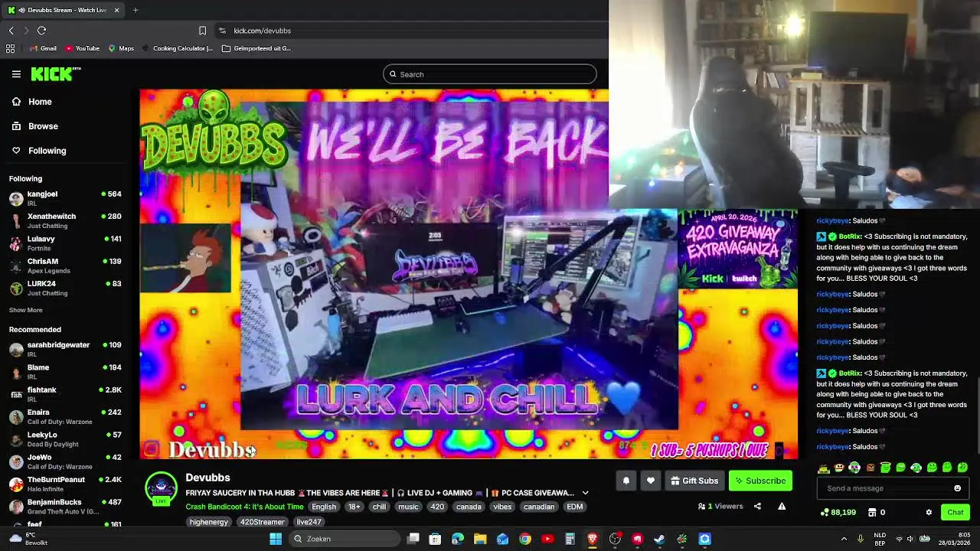Open TheBurntPeanut recommended channel
This screenshot has width=980, height=551.
(66, 484)
